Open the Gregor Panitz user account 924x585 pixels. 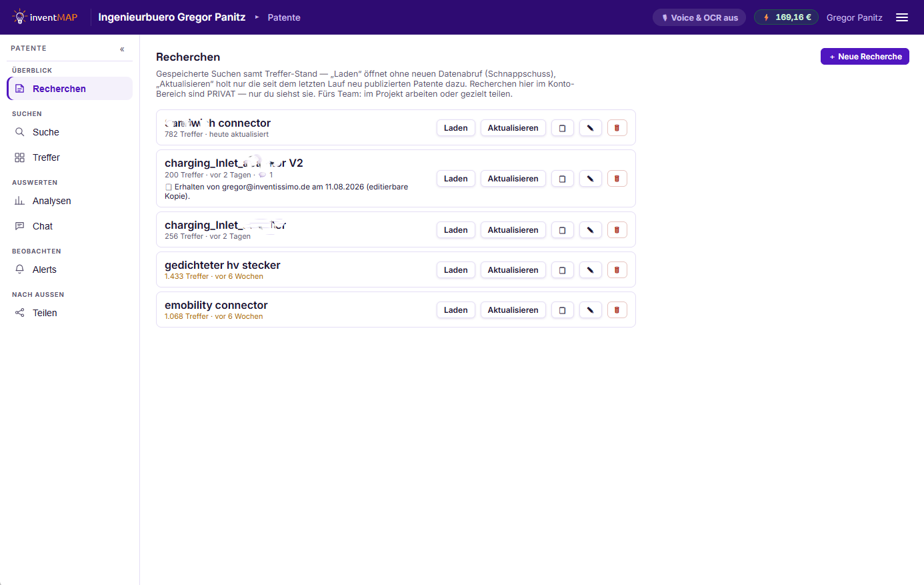(x=855, y=17)
